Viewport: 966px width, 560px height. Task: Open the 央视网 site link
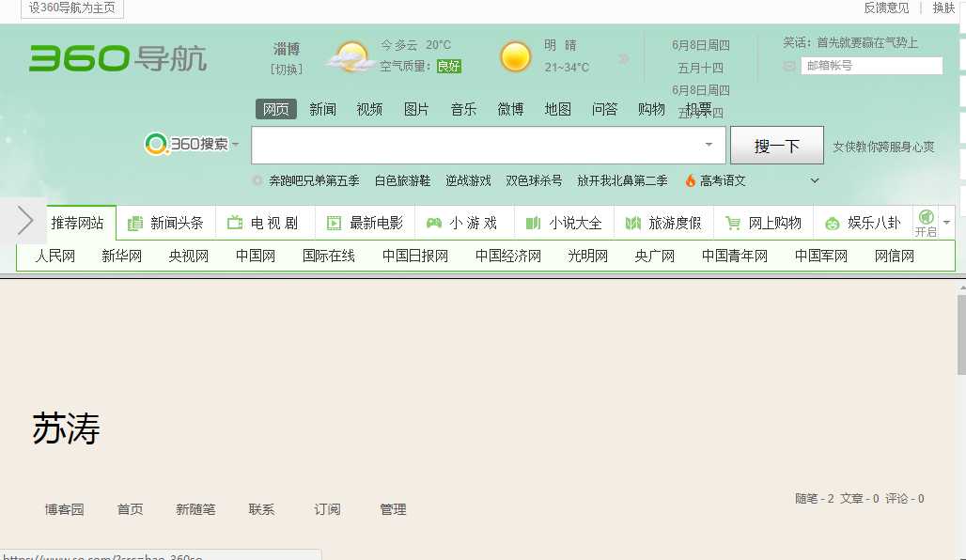(189, 256)
